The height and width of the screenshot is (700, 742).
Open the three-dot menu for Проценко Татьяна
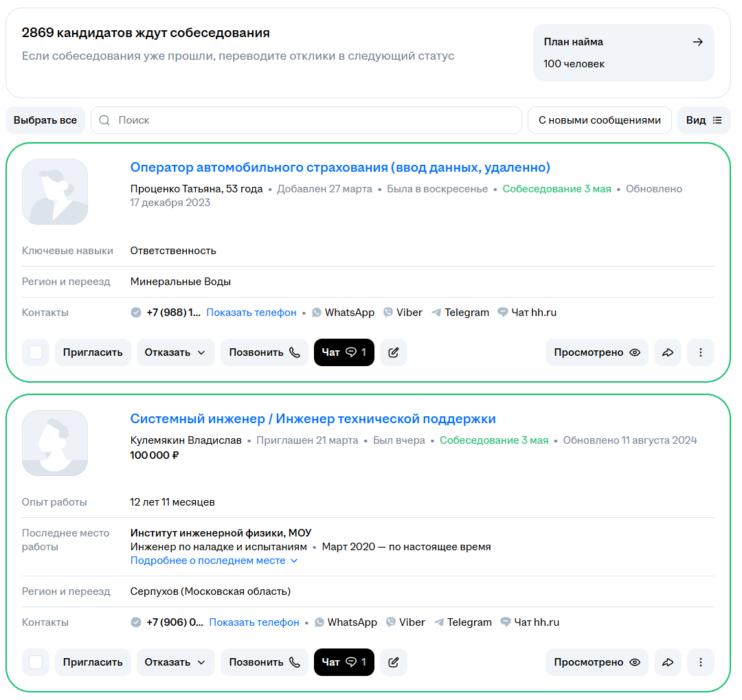[701, 352]
